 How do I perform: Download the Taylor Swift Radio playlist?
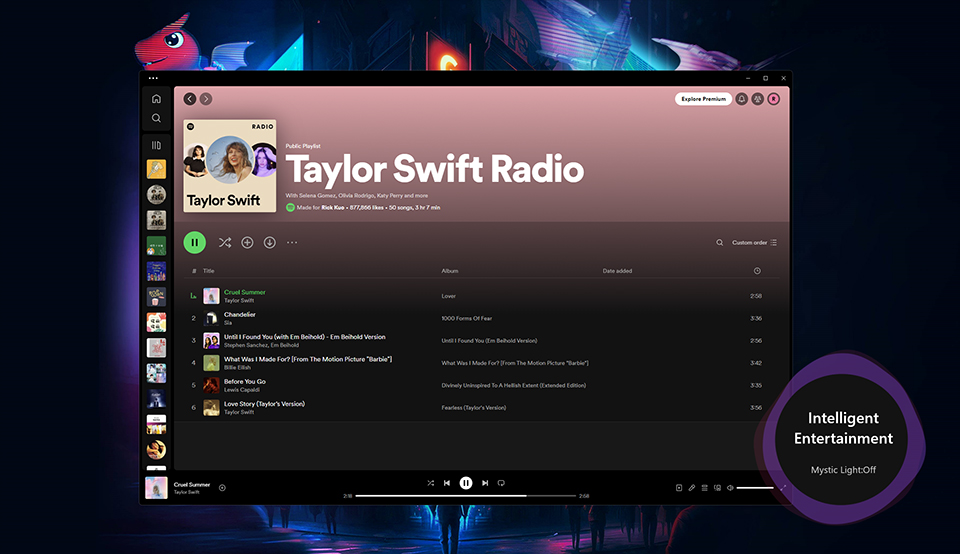point(269,242)
